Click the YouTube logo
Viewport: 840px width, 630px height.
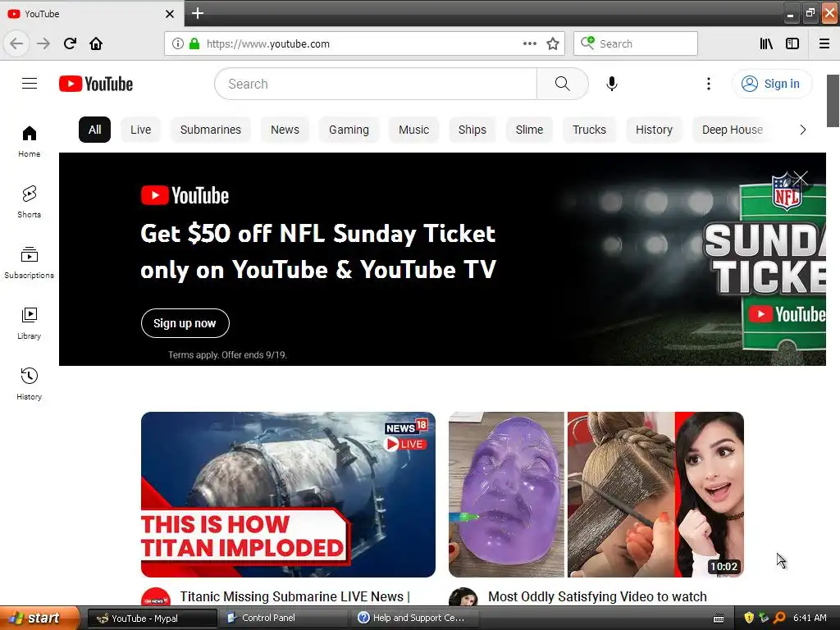[x=96, y=84]
